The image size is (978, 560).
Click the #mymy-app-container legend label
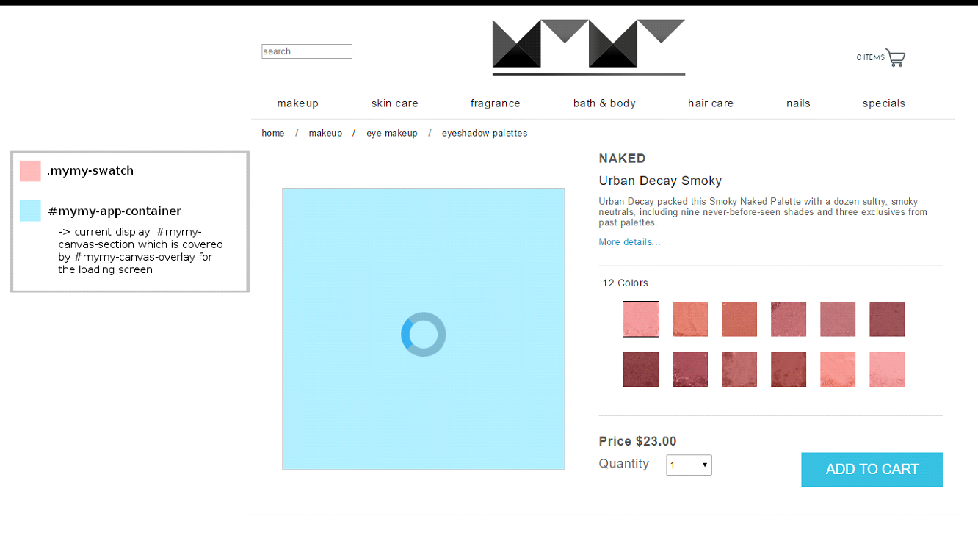point(115,211)
